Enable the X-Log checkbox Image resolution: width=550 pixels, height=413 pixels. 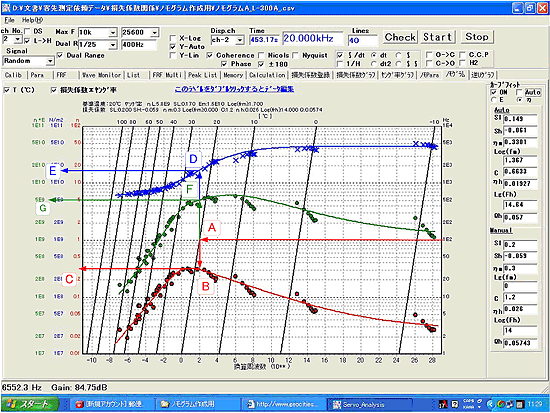coord(173,38)
